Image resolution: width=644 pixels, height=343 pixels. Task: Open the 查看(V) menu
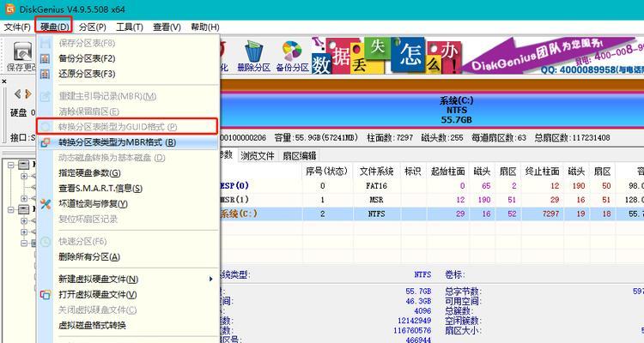coord(167,27)
